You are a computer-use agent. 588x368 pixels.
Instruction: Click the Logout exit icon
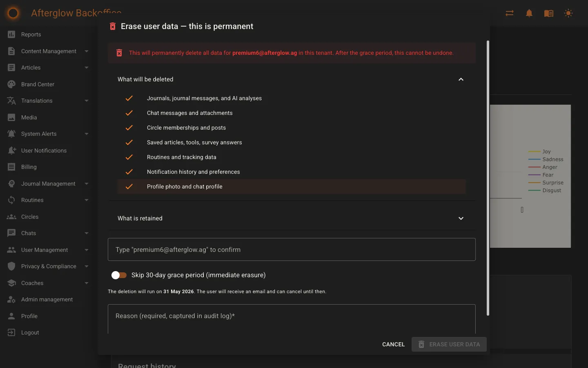pyautogui.click(x=11, y=332)
